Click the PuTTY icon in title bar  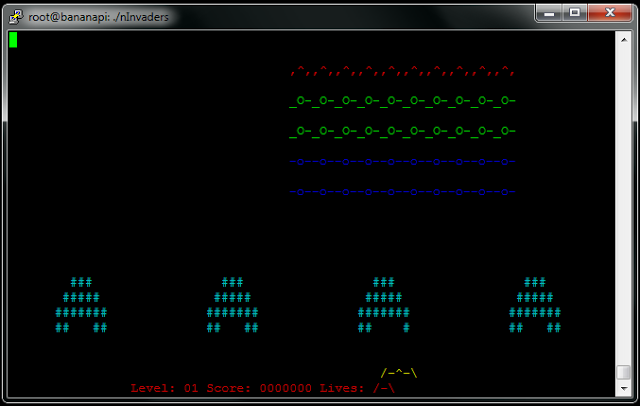16,17
